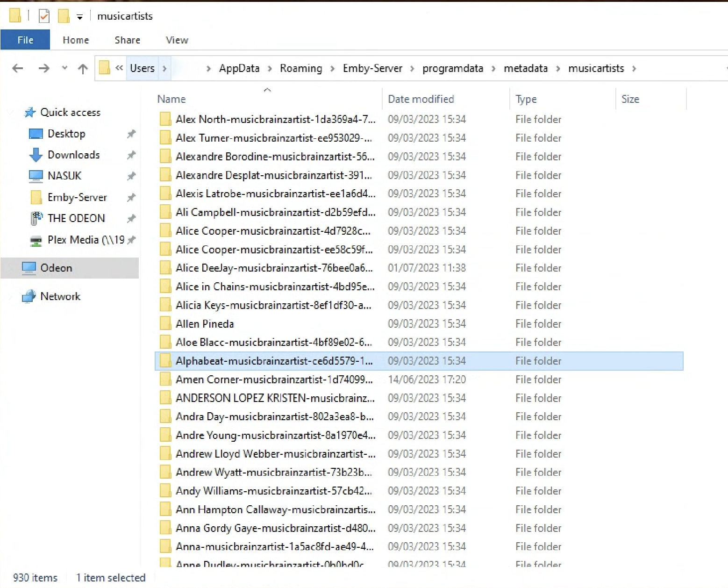Select Odeon in navigation pane

click(56, 268)
